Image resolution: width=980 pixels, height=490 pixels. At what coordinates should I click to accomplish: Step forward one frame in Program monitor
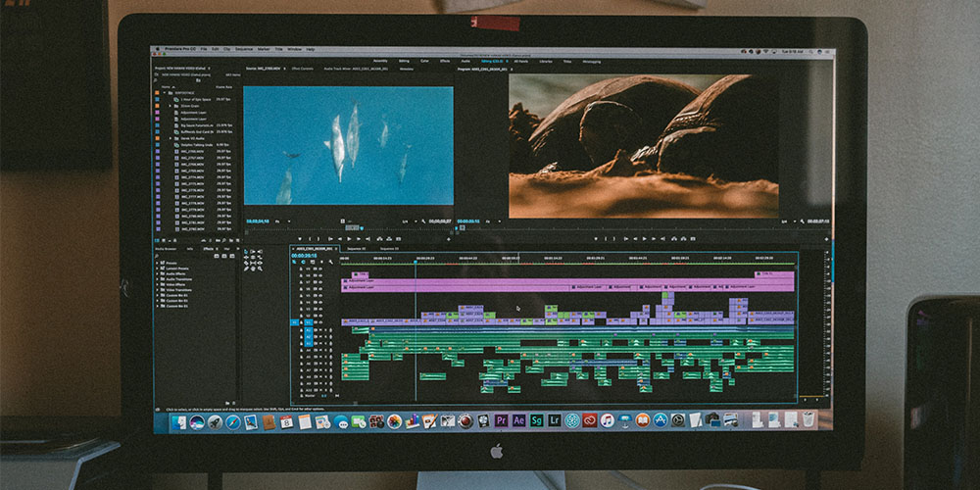(654, 239)
